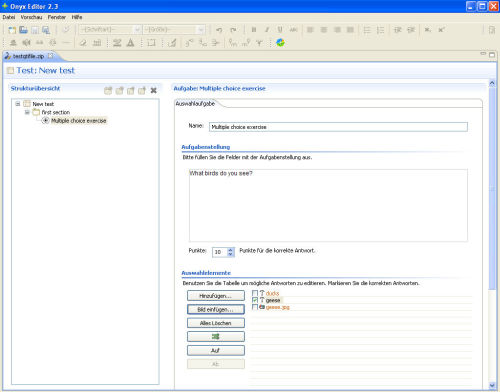The height and width of the screenshot is (392, 500).
Task: Toggle Bold formatting icon
Action: 254,30
